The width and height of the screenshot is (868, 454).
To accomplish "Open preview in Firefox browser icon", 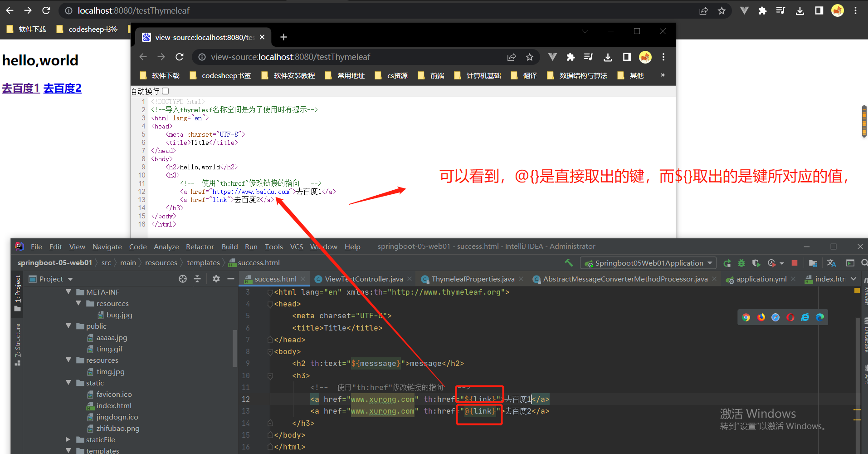I will (x=761, y=317).
